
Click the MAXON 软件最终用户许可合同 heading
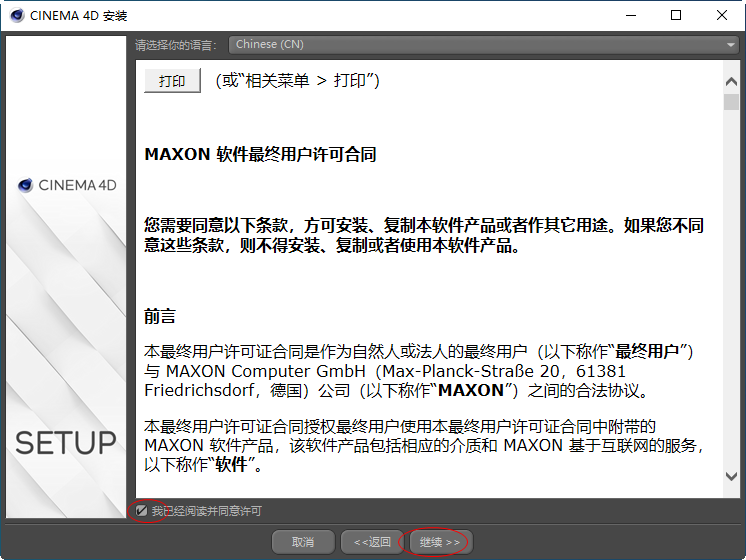(260, 155)
